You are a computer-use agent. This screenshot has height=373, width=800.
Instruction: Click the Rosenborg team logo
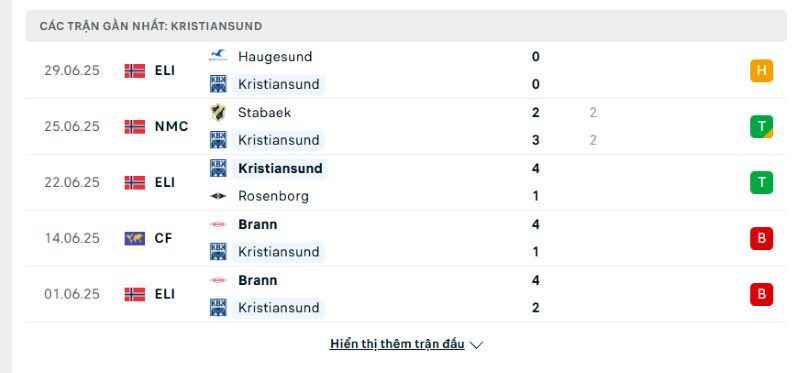click(218, 196)
